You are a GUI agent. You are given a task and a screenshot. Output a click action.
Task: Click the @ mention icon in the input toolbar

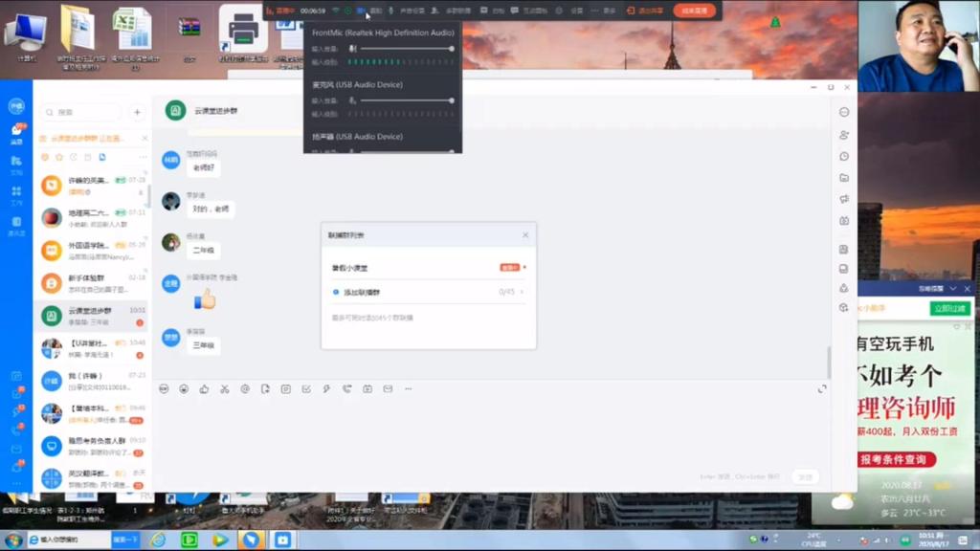(245, 388)
